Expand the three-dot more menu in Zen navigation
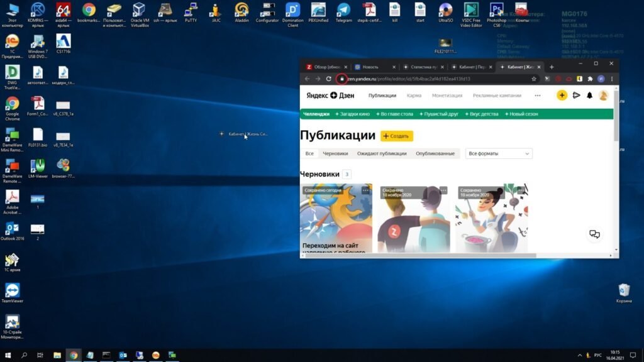Viewport: 644px width, 362px height. click(x=538, y=96)
